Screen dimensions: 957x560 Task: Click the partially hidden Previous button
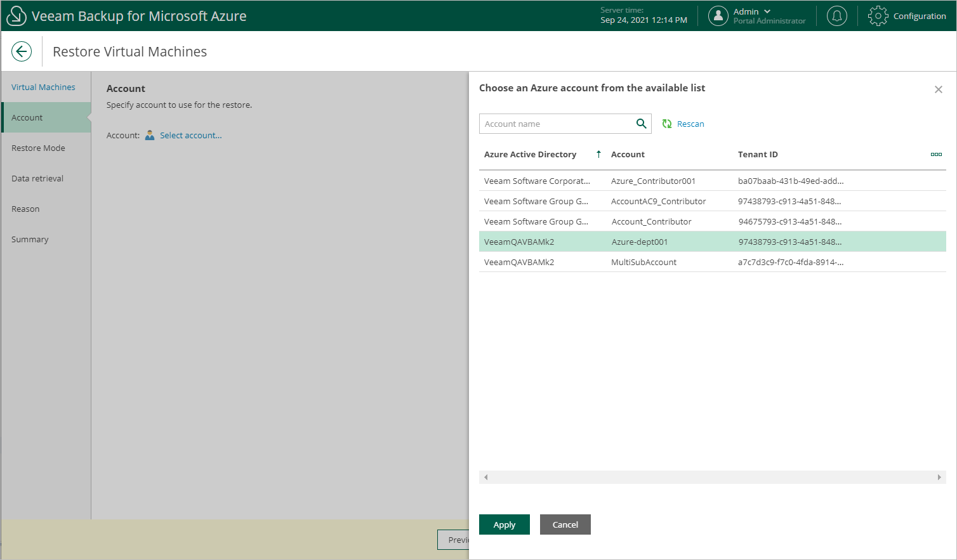coord(453,540)
